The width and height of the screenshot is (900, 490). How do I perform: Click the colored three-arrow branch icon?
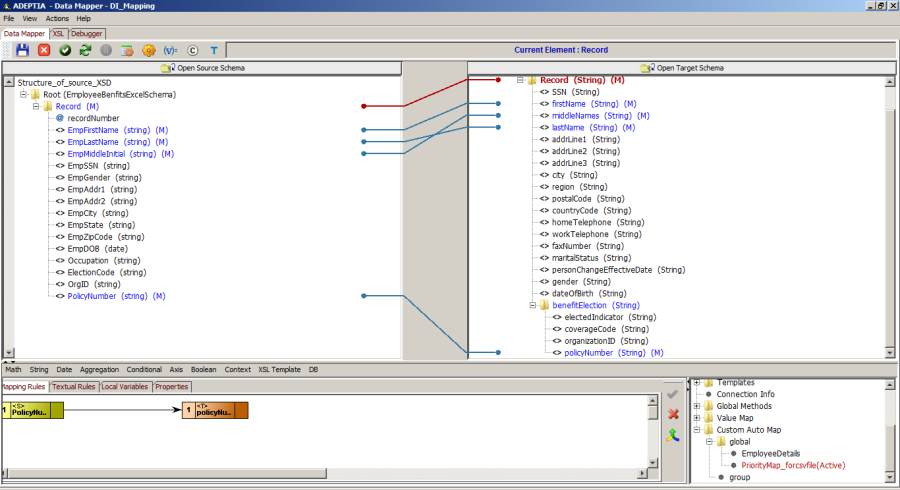673,435
